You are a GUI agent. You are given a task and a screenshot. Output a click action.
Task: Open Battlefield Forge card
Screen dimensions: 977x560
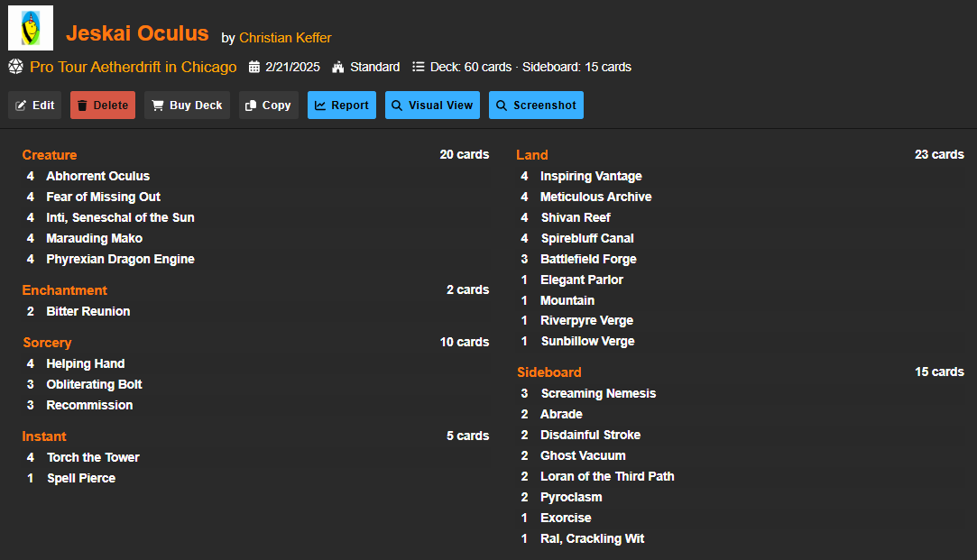589,259
